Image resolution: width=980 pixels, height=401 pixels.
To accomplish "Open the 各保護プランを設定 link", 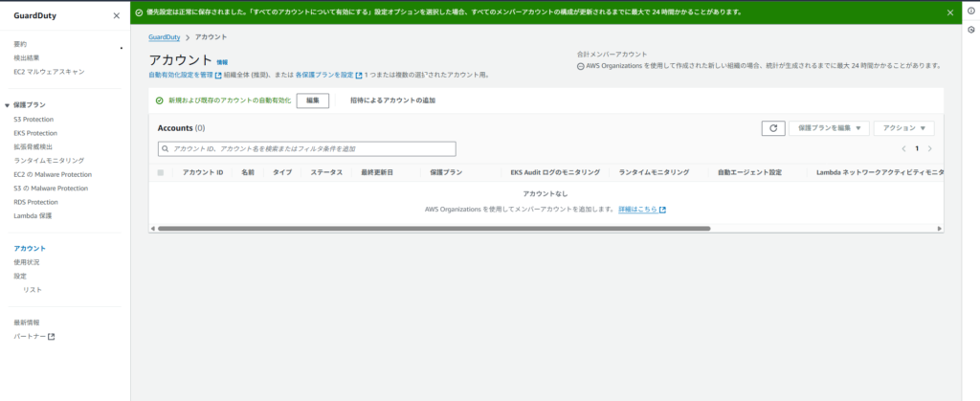I will 329,75.
